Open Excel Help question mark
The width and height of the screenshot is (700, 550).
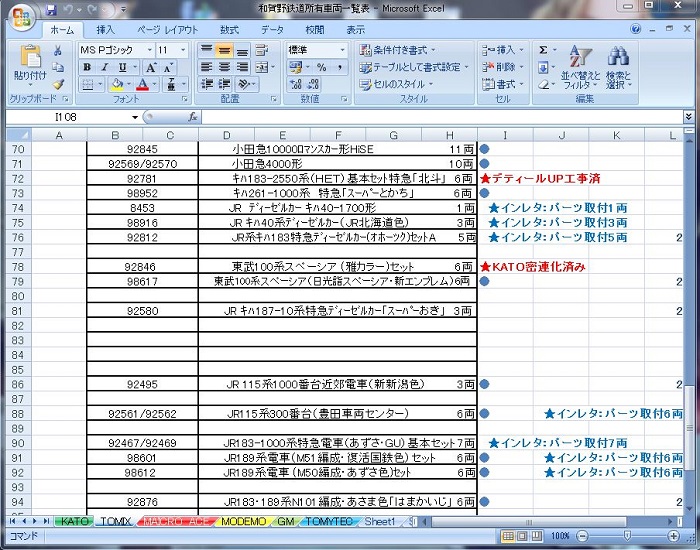[x=636, y=29]
